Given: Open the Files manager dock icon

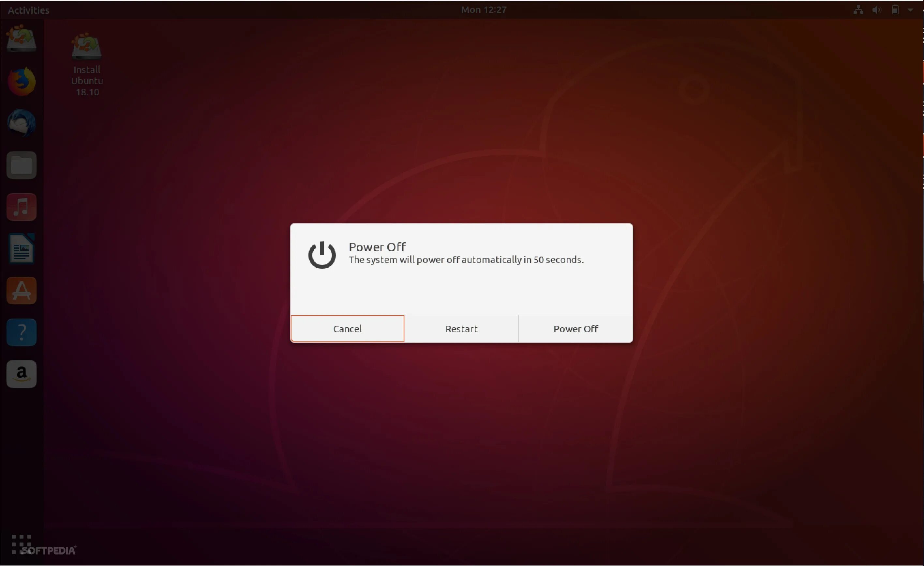Looking at the screenshot, I should click(22, 165).
